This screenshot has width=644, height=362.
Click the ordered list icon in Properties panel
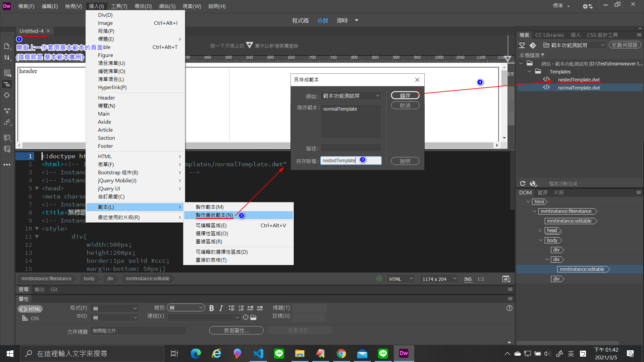241,308
